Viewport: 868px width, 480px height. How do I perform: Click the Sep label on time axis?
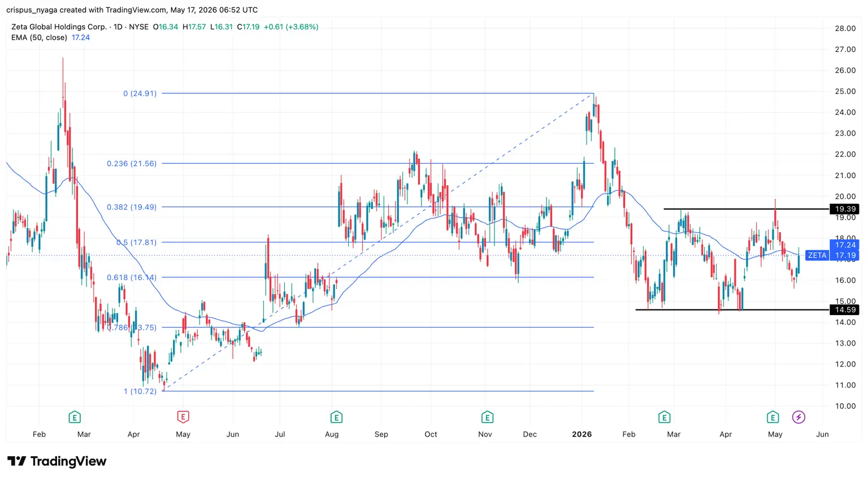pyautogui.click(x=381, y=434)
